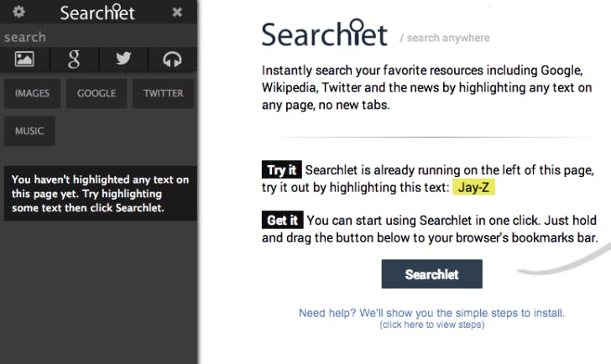Click the IMAGES resource button

click(x=33, y=94)
